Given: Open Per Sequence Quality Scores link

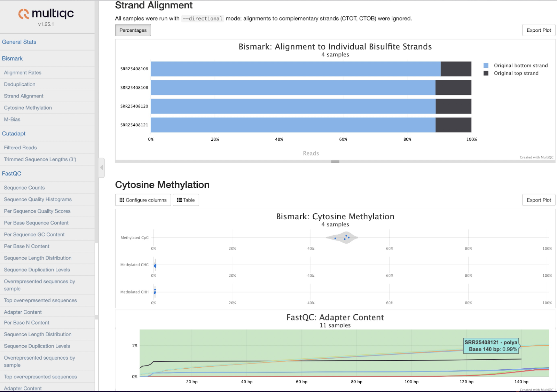Looking at the screenshot, I should (x=37, y=211).
